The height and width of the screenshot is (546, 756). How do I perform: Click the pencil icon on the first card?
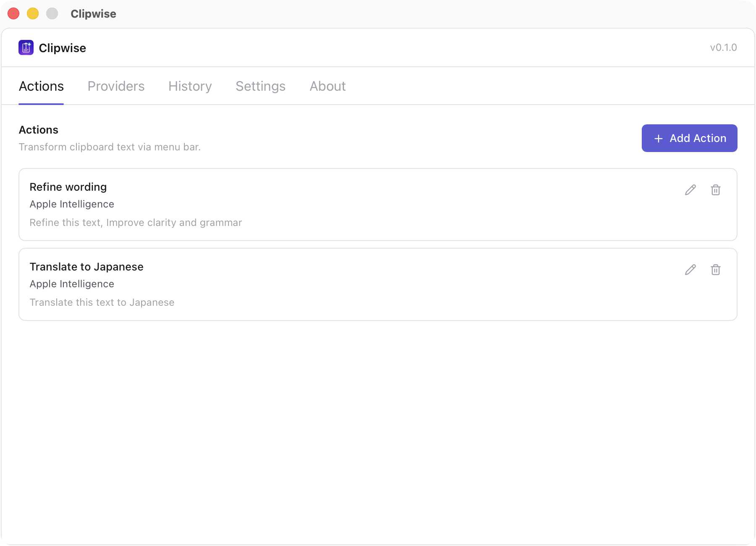690,190
